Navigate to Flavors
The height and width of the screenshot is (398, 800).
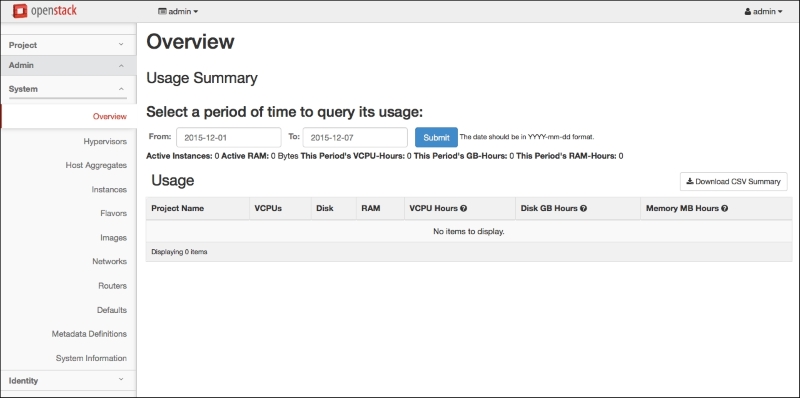(114, 213)
